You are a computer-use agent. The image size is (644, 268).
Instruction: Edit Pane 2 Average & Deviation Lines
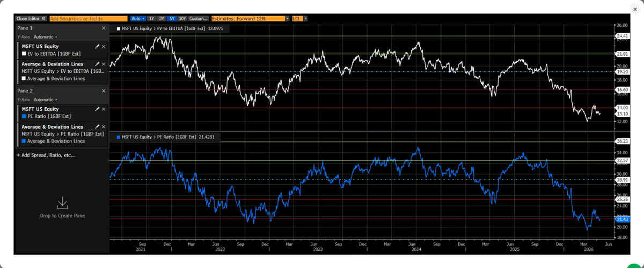pos(97,126)
